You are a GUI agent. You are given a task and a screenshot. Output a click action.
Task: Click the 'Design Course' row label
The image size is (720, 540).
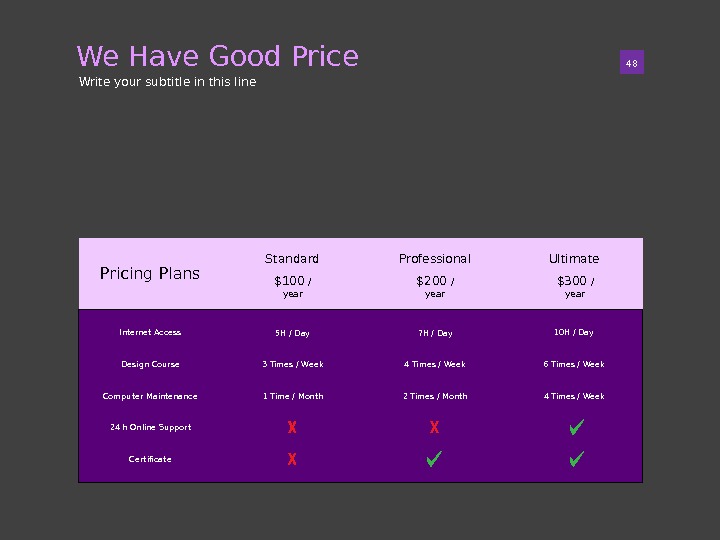point(150,364)
